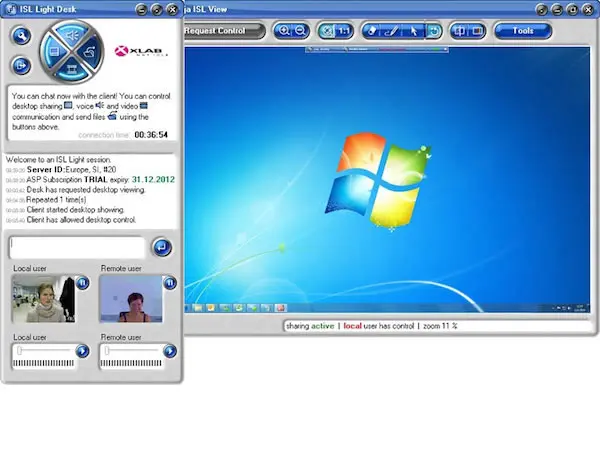Click the exit session icon below wrench

[21, 65]
